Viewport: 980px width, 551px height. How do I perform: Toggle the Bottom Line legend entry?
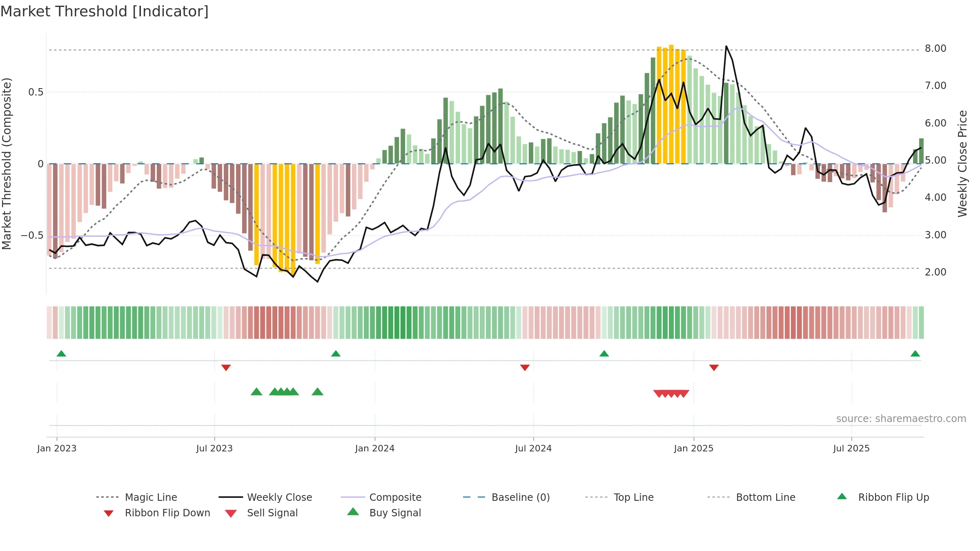click(751, 497)
